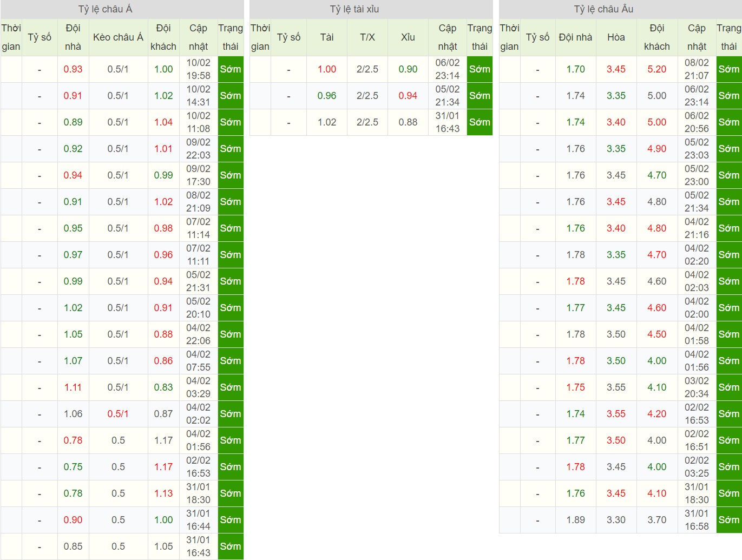Click the 'Tỷ lệ tài xỉu' table title
This screenshot has height=560, width=742.
click(x=354, y=9)
